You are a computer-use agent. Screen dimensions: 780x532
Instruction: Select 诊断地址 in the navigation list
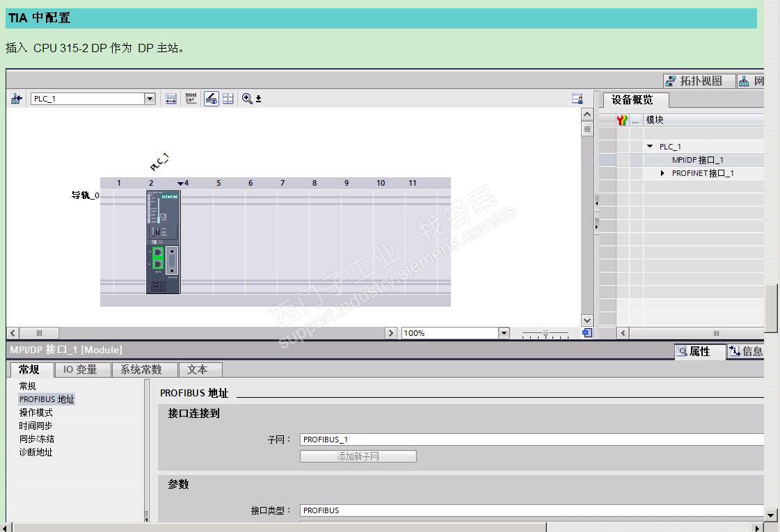35,452
